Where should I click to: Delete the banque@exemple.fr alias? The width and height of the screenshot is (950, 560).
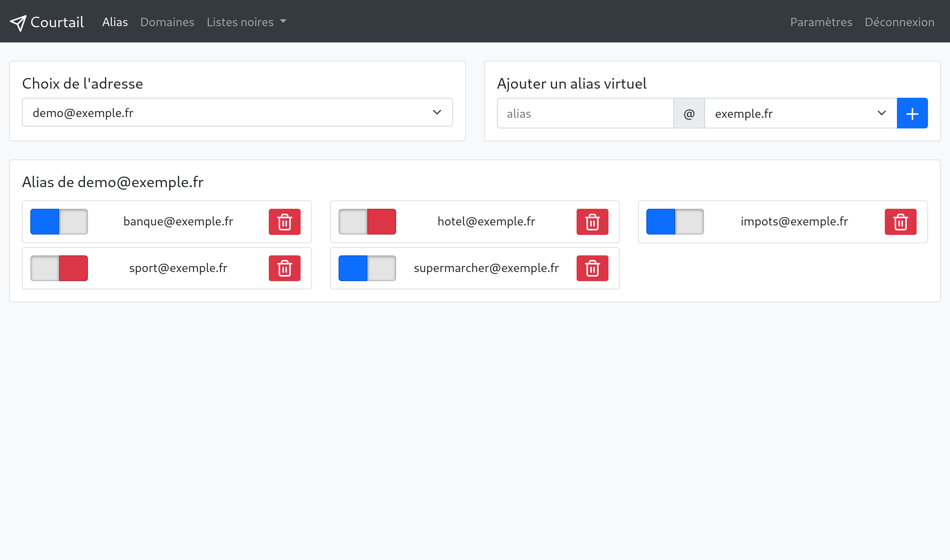pyautogui.click(x=284, y=222)
